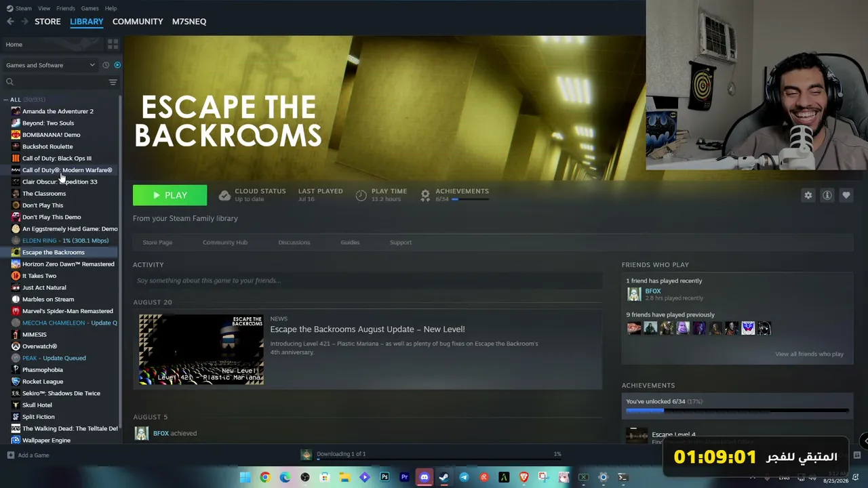Open the Steam menu

coord(20,8)
